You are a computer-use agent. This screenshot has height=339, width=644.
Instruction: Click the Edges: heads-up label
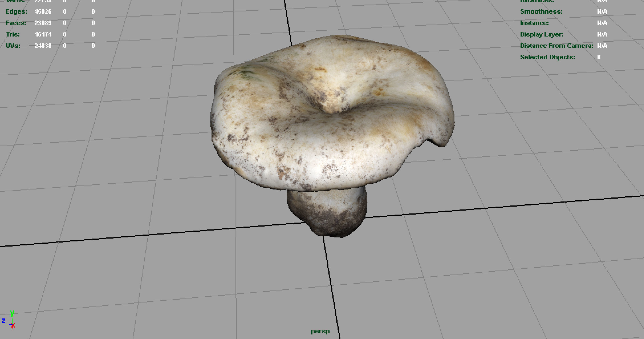coord(17,12)
